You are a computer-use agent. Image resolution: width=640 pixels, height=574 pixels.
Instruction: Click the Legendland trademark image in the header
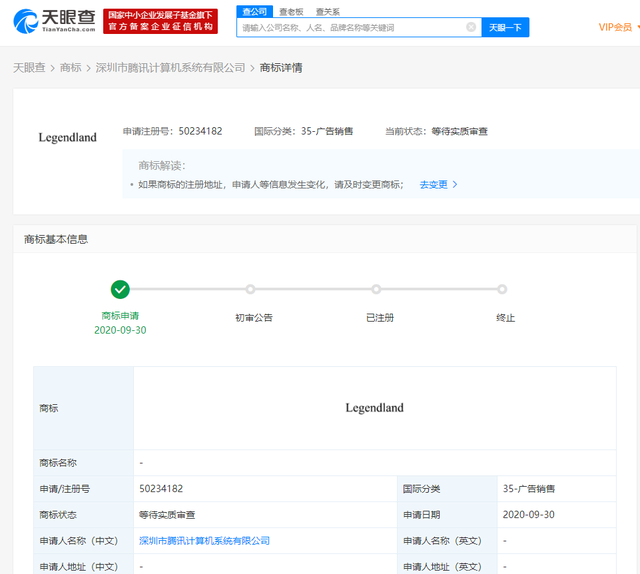[x=68, y=138]
